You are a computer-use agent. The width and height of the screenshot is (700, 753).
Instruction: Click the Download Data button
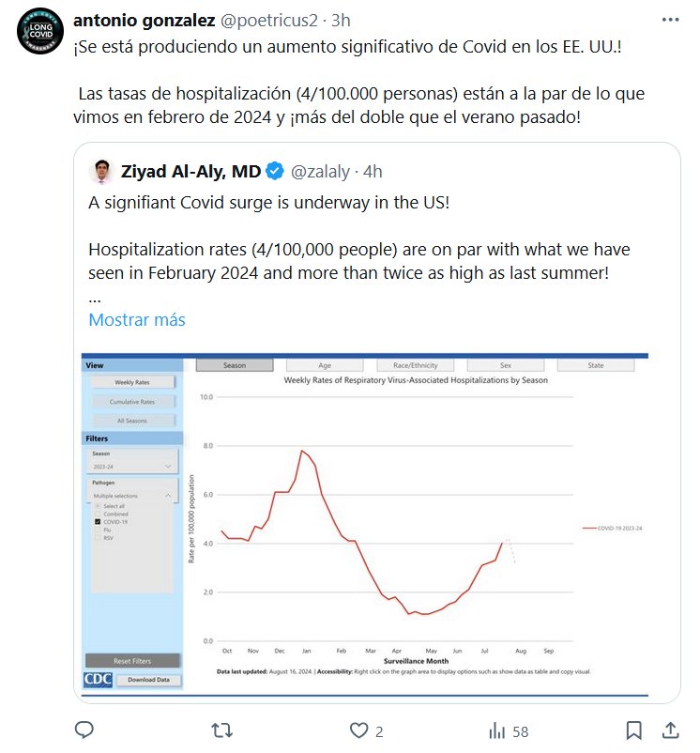[148, 680]
